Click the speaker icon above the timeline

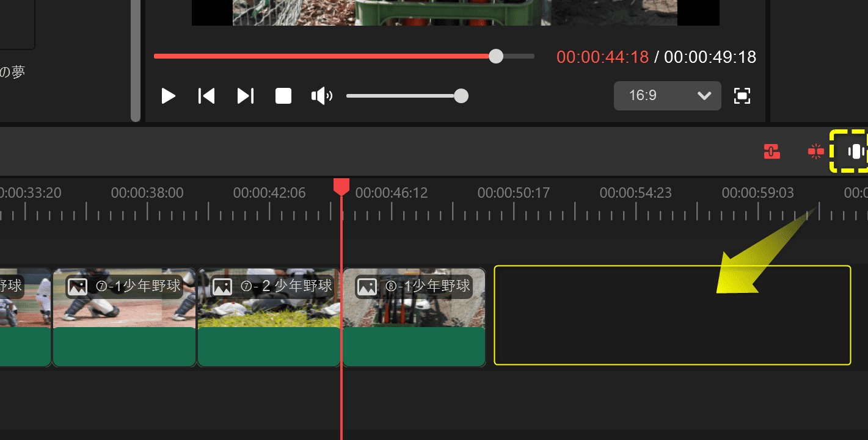pyautogui.click(x=322, y=96)
